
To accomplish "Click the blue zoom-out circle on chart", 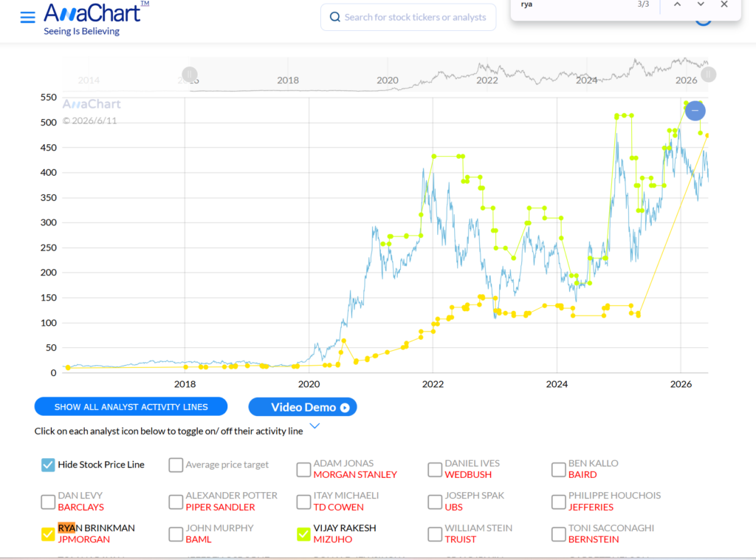I will pyautogui.click(x=695, y=111).
